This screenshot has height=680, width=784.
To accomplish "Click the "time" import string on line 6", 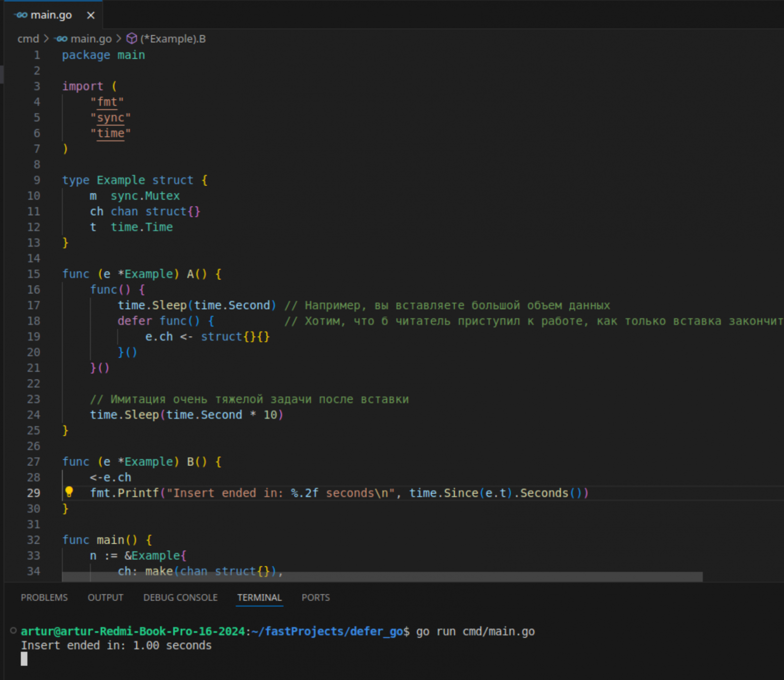I will (x=111, y=133).
